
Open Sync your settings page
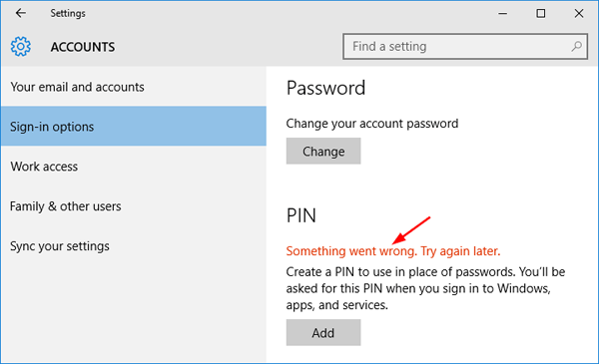pyautogui.click(x=134, y=245)
